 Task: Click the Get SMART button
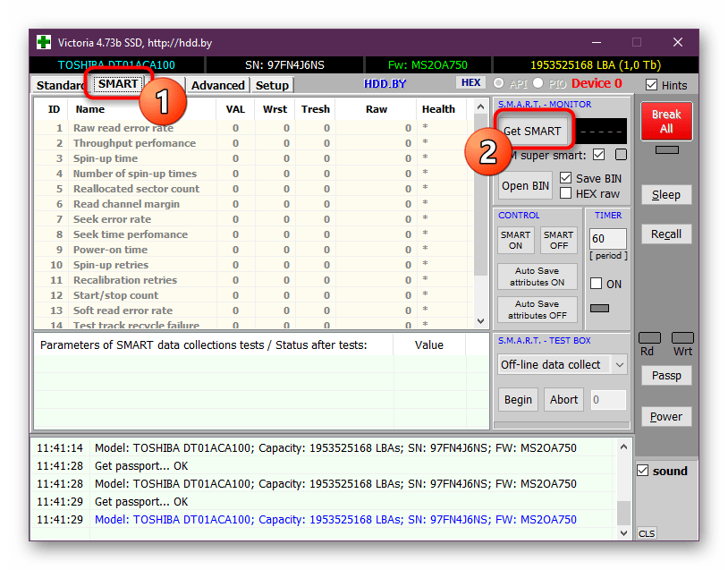pyautogui.click(x=532, y=131)
